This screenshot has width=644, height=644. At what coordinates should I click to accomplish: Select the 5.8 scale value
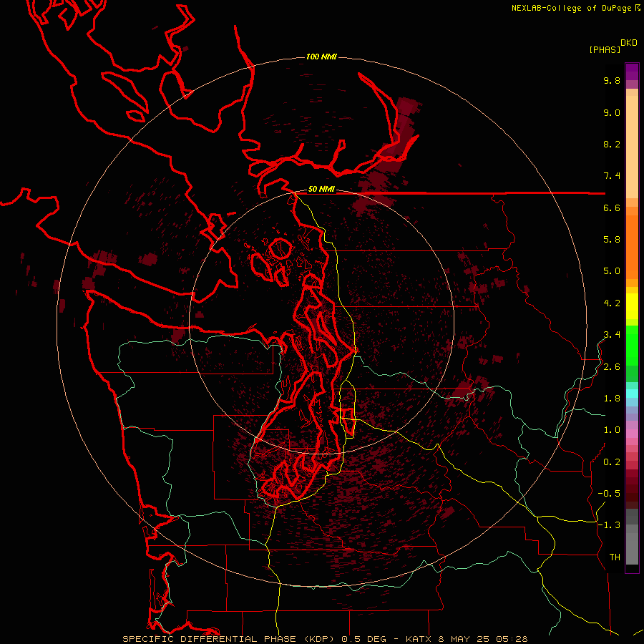[x=612, y=240]
